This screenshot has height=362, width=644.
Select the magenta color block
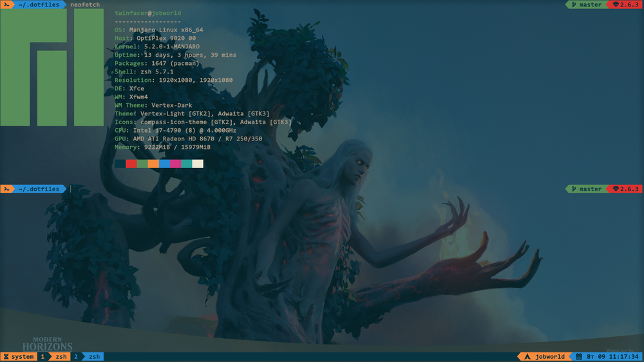pos(175,164)
